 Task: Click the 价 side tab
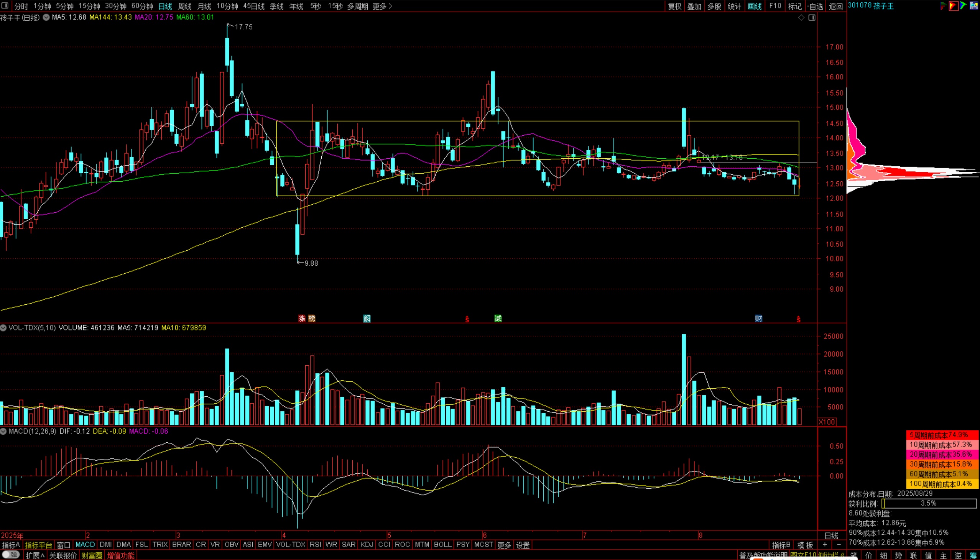(x=869, y=556)
